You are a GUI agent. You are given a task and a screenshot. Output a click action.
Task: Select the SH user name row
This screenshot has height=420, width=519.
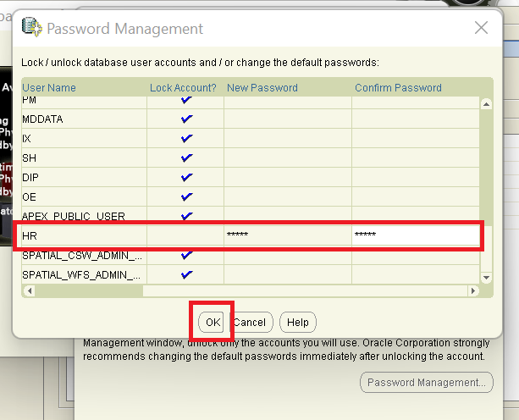tap(84, 157)
